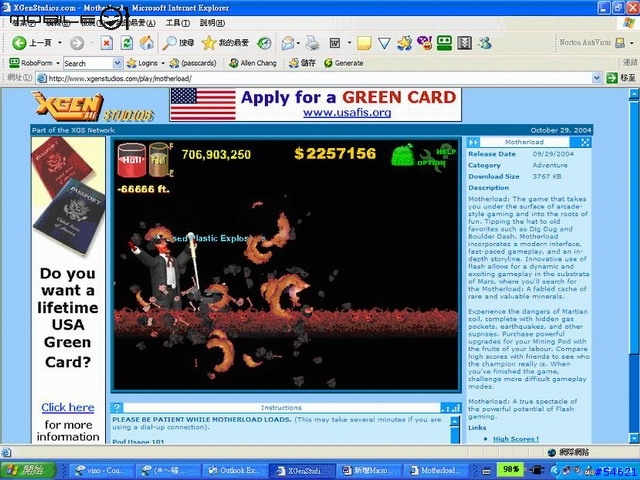The image size is (640, 480).
Task: Click the icon at right end of Instructions bar
Action: [x=451, y=407]
